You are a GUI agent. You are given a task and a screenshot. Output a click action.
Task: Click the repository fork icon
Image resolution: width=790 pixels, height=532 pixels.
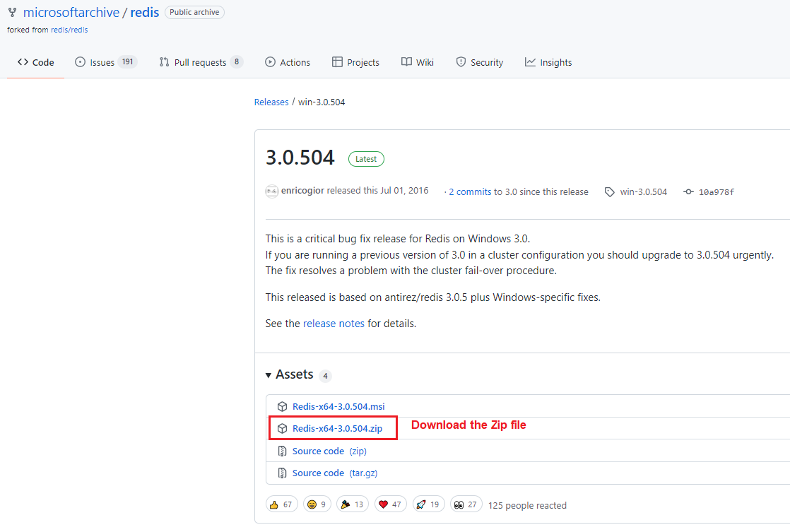tap(12, 12)
